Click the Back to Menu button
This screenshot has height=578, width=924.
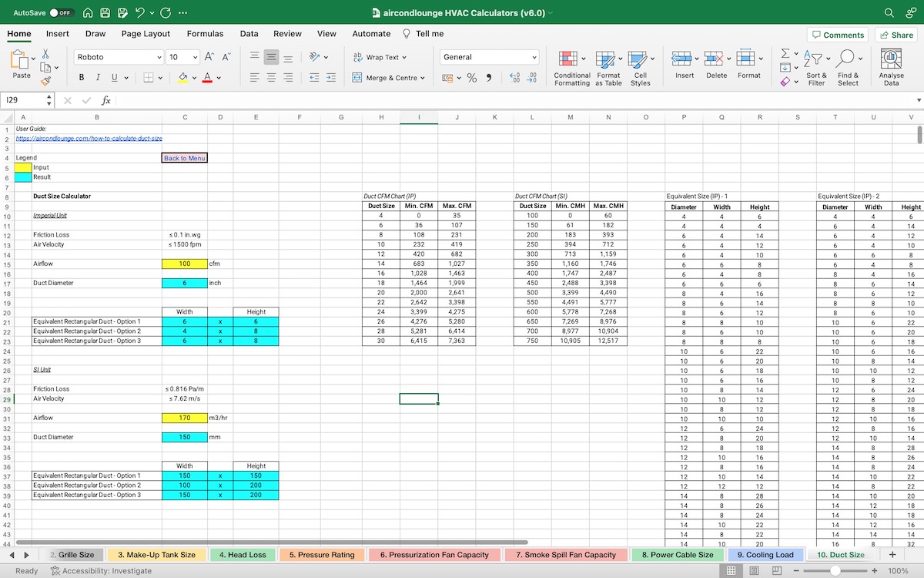[x=184, y=158]
